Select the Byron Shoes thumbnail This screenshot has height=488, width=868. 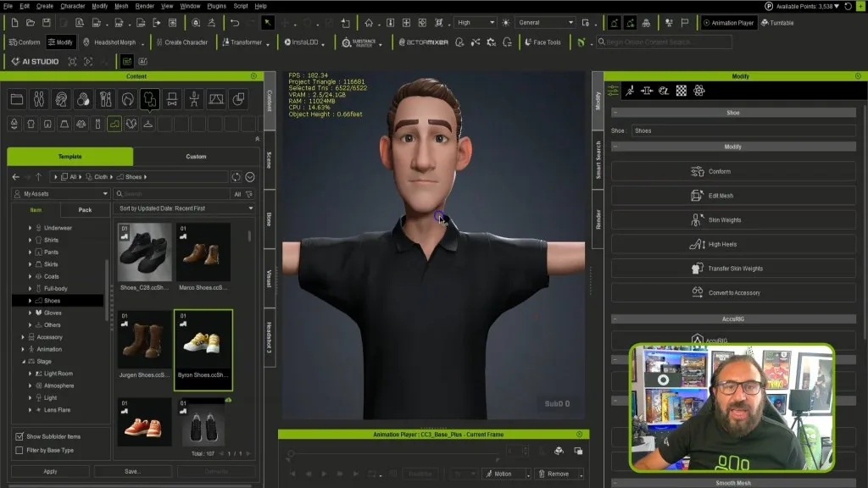coord(203,350)
